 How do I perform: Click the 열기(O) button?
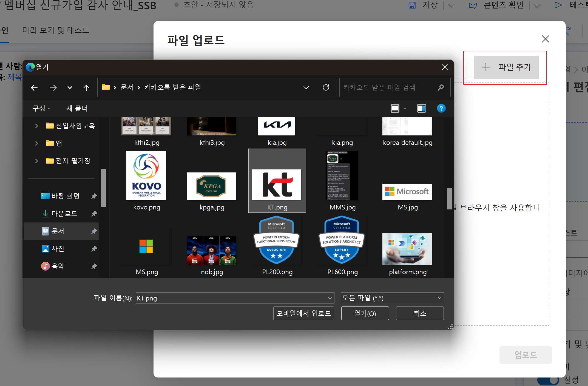(365, 313)
